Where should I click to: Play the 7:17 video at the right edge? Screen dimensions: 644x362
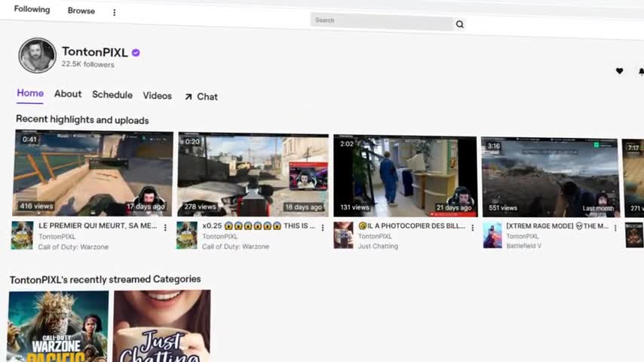pos(633,178)
